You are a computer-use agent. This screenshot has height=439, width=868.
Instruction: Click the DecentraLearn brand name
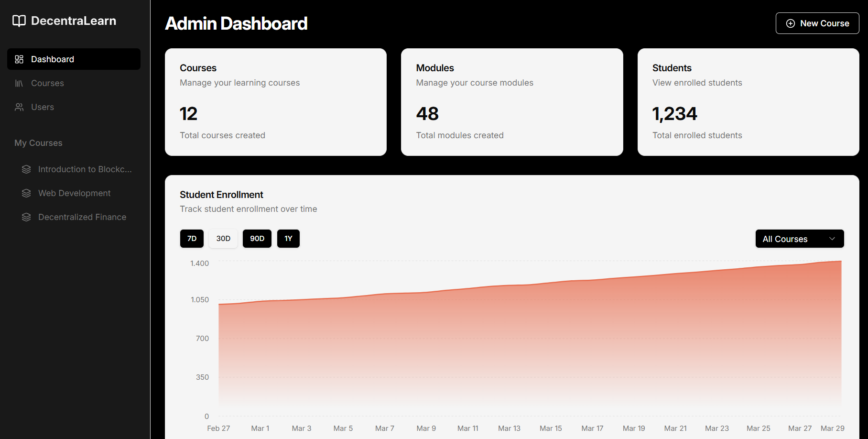coord(74,21)
